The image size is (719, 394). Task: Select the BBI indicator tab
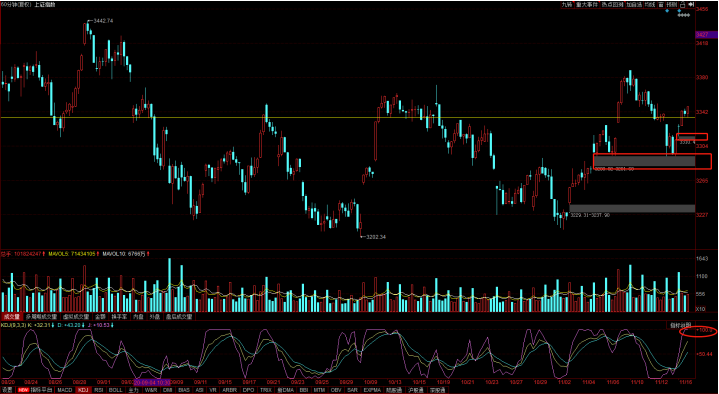tap(304, 390)
